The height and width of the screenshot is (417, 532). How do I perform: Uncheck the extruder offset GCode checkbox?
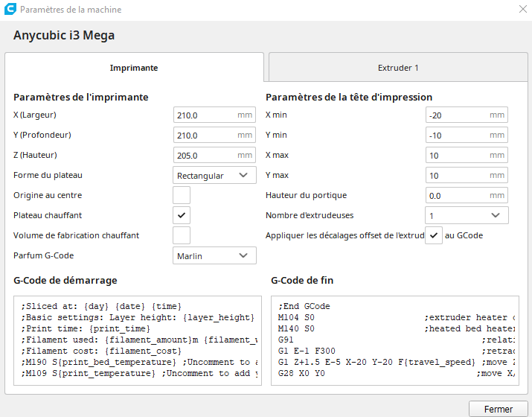tap(433, 235)
